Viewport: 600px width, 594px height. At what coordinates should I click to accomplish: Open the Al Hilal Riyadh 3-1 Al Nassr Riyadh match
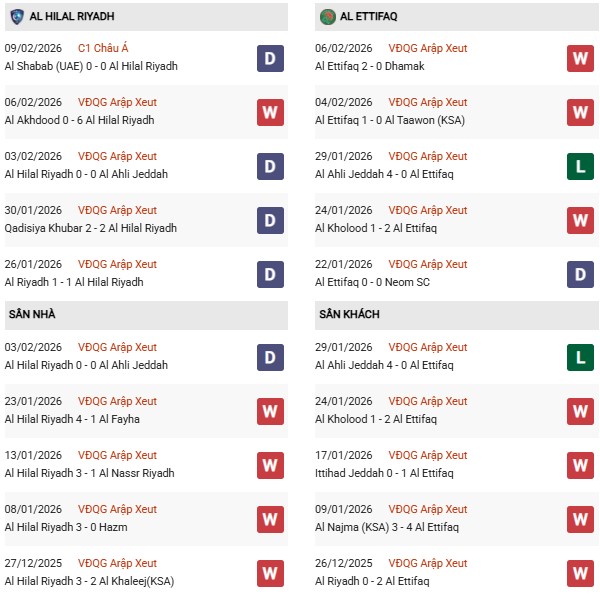(x=89, y=473)
